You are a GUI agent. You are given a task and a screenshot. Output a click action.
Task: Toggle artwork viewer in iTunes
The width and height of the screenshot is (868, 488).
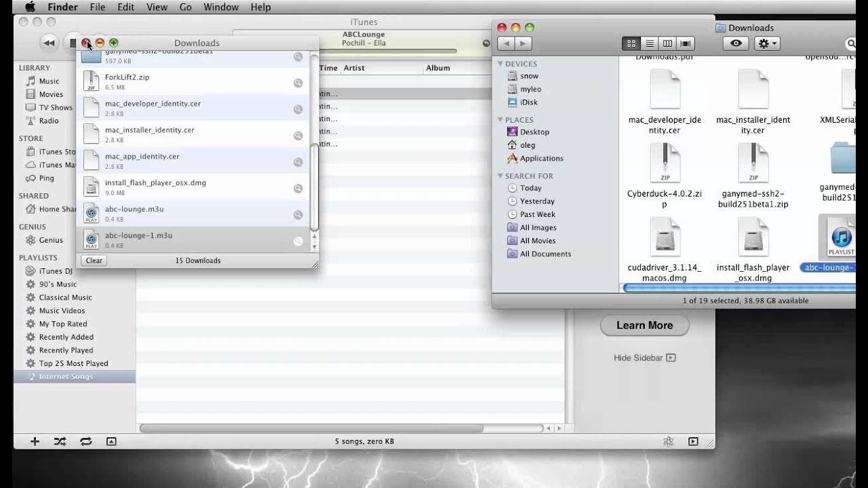click(111, 441)
